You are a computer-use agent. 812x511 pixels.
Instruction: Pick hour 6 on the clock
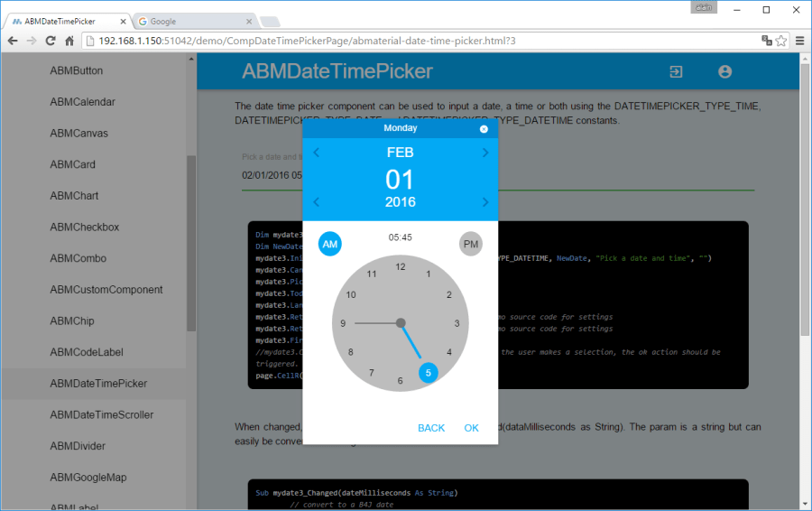point(400,380)
